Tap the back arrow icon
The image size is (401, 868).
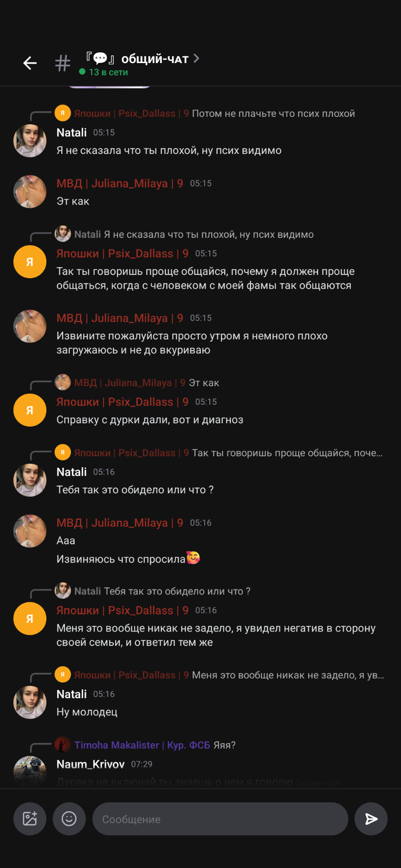(x=30, y=63)
